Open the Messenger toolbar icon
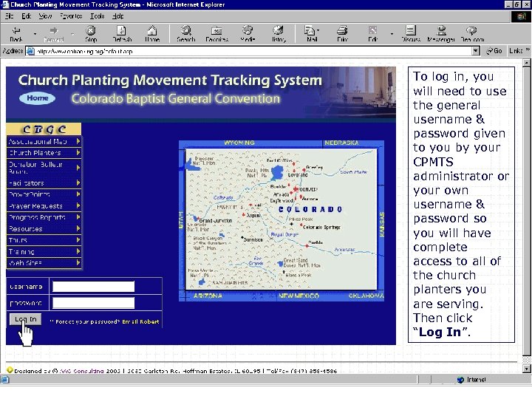Screen dimensions: 532x399 point(441,33)
